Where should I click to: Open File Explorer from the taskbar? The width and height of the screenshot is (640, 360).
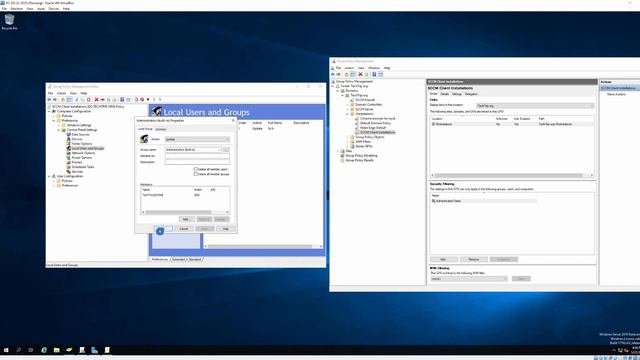[57, 350]
